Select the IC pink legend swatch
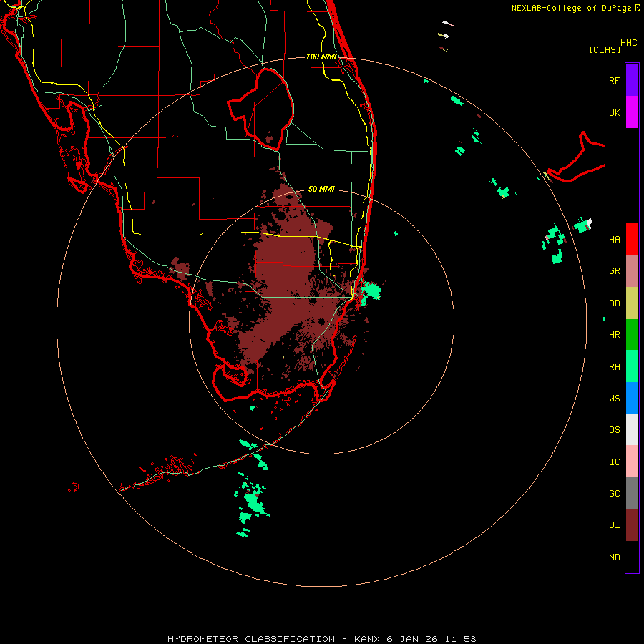 [632, 462]
